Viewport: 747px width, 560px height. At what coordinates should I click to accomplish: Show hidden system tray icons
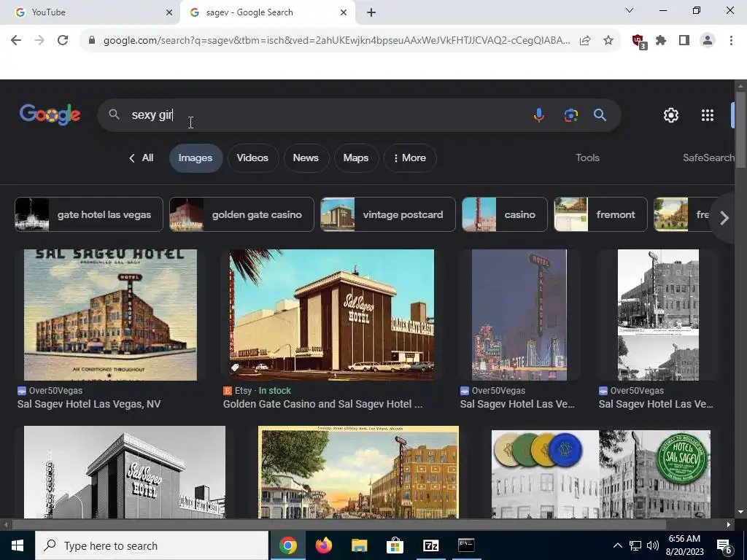pyautogui.click(x=617, y=545)
